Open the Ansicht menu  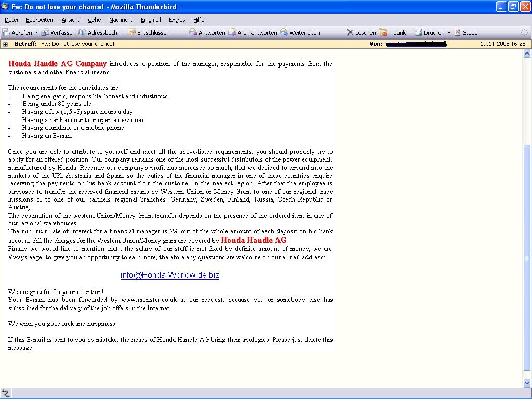click(71, 20)
